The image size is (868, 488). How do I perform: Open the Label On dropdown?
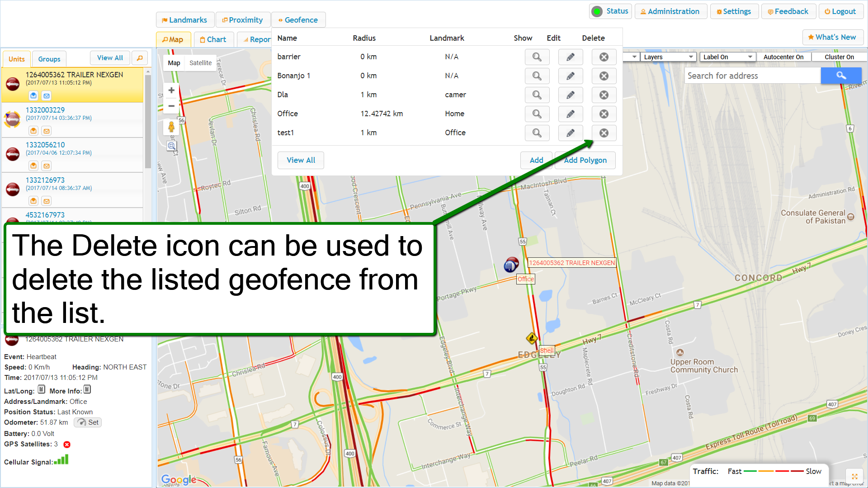tap(727, 57)
